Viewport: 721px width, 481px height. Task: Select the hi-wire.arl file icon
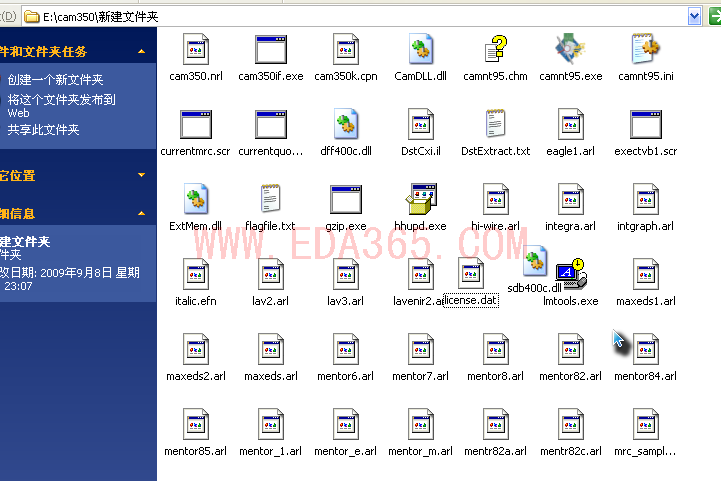tap(496, 199)
